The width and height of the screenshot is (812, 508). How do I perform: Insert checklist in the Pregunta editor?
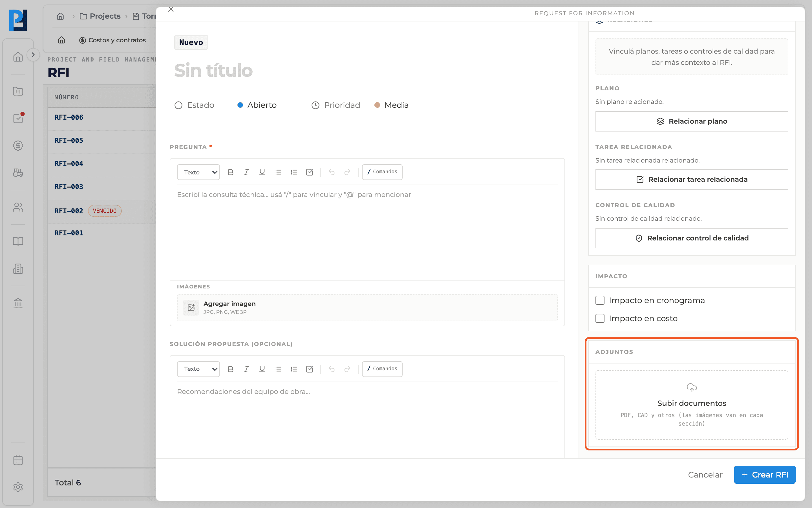tap(310, 172)
